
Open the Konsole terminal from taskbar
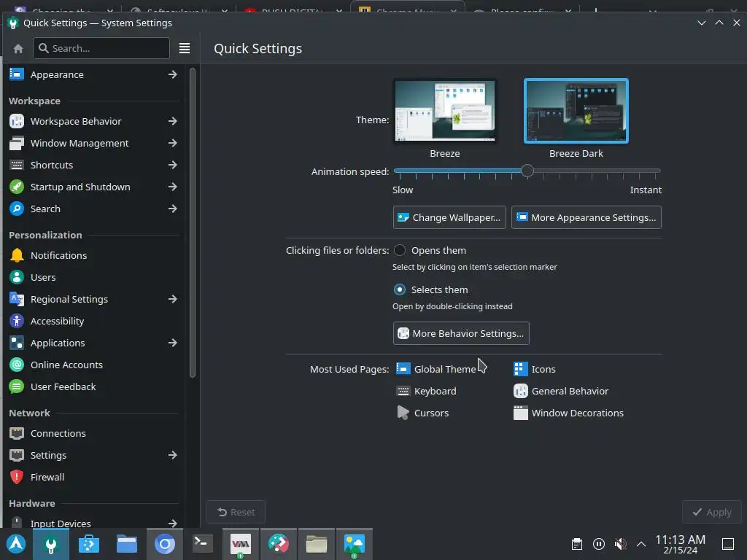point(203,544)
